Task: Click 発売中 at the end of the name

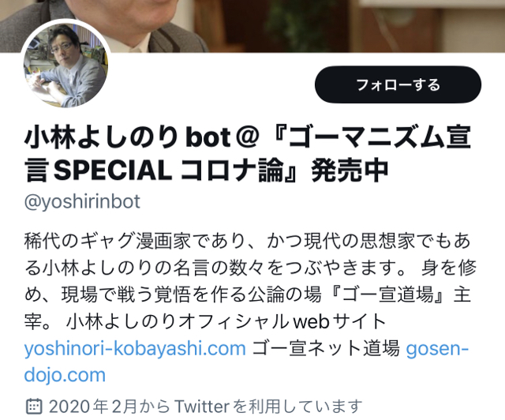Action: [350, 171]
